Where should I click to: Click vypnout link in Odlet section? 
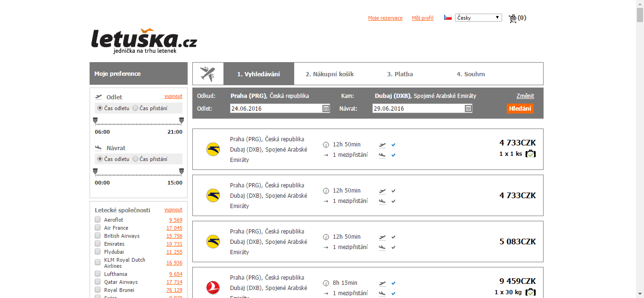(x=173, y=96)
